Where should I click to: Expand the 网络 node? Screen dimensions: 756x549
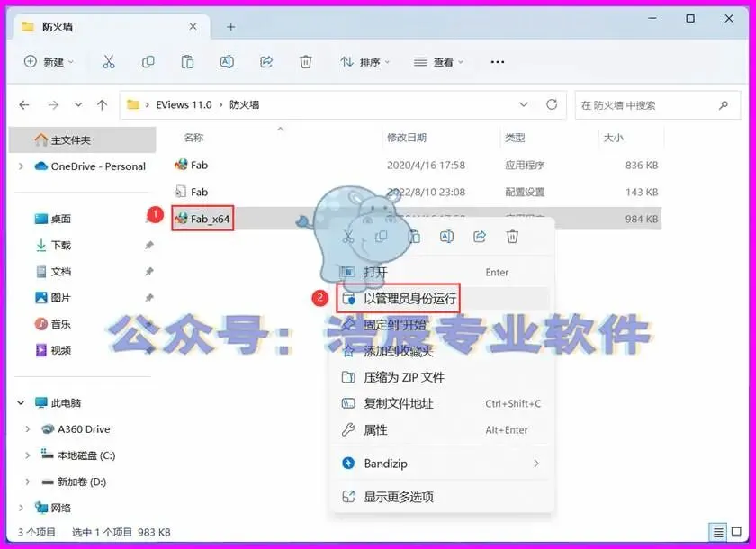click(21, 508)
